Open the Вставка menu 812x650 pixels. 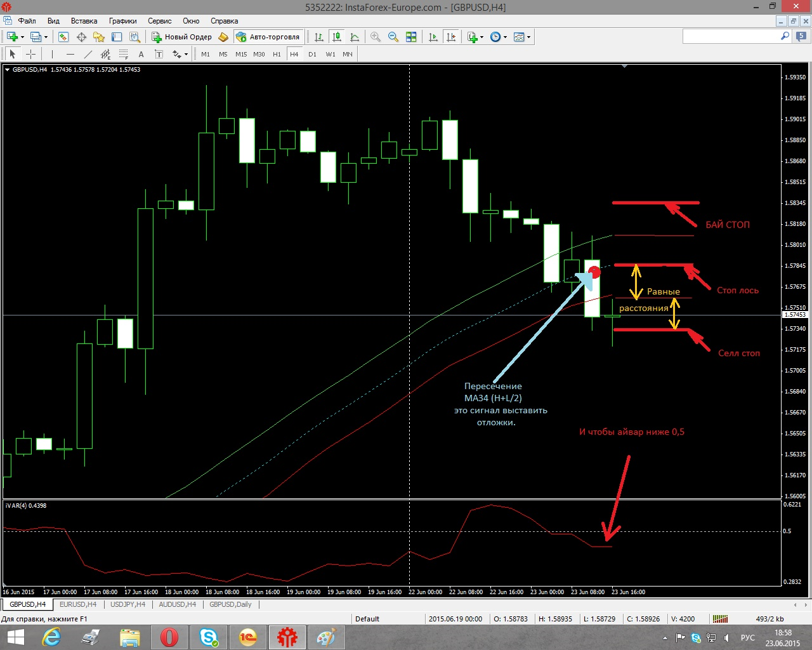(84, 21)
